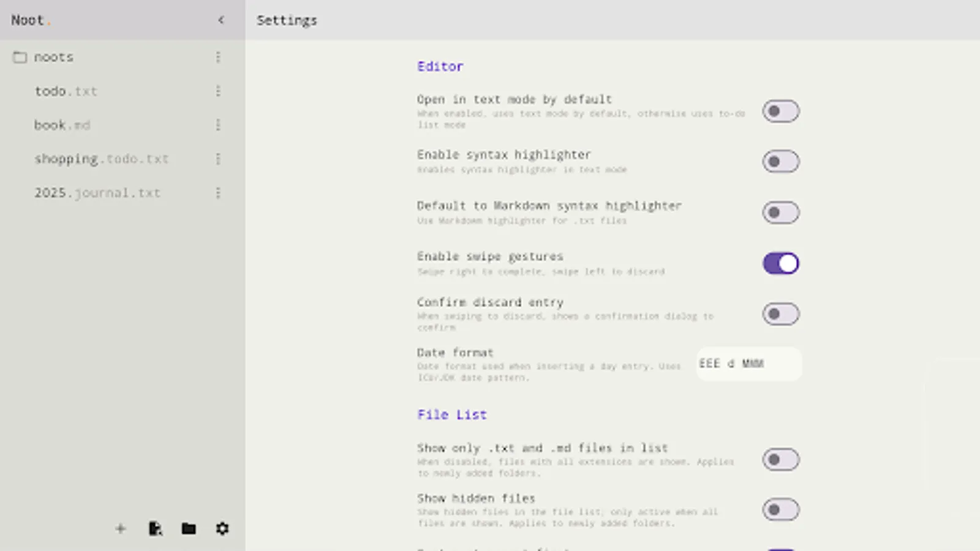Open the book.md file
This screenshot has height=551, width=980.
point(62,125)
